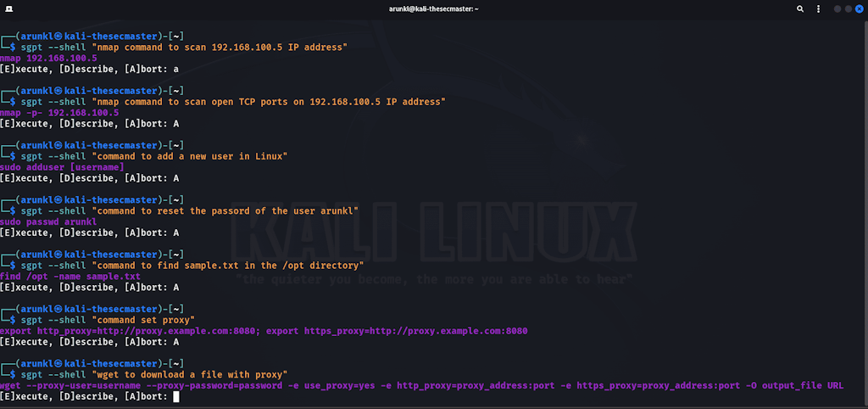
Task: Click the blinking terminal cursor after the last Abort prompt
Action: point(176,396)
